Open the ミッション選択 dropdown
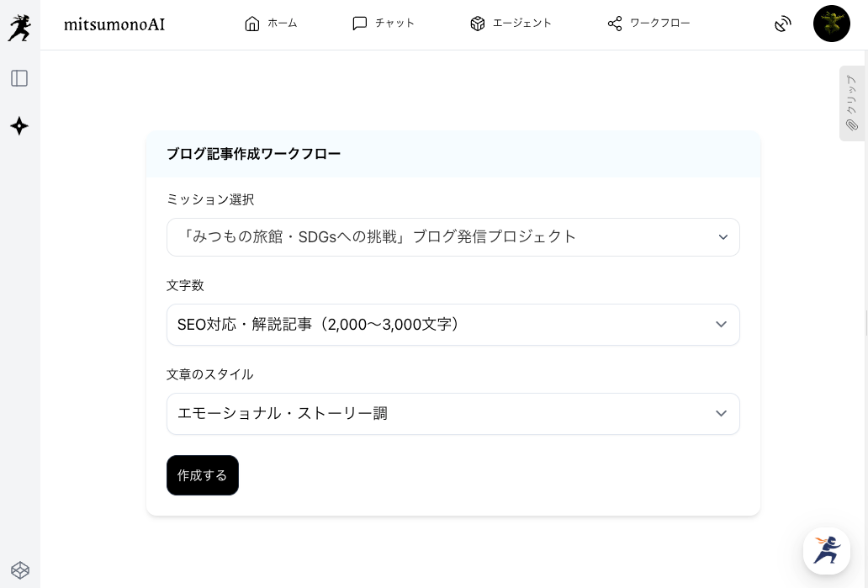Image resolution: width=868 pixels, height=588 pixels. 453,237
